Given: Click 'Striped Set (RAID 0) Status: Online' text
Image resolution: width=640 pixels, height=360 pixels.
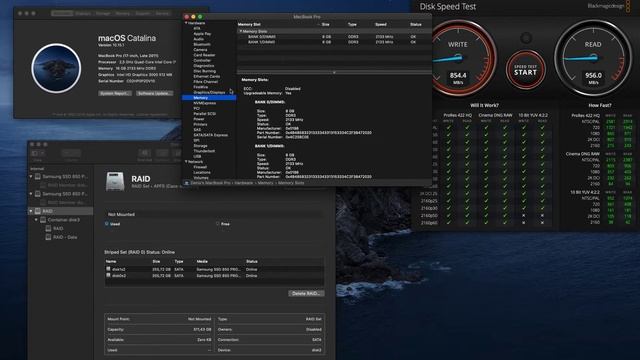Looking at the screenshot, I should click(139, 252).
